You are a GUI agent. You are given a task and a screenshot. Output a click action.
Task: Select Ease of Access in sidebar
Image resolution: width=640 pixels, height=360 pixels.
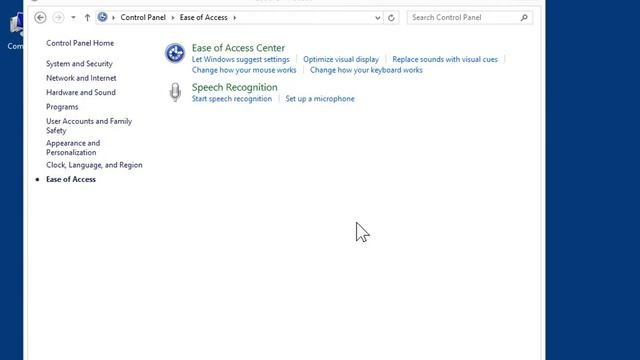tap(71, 179)
